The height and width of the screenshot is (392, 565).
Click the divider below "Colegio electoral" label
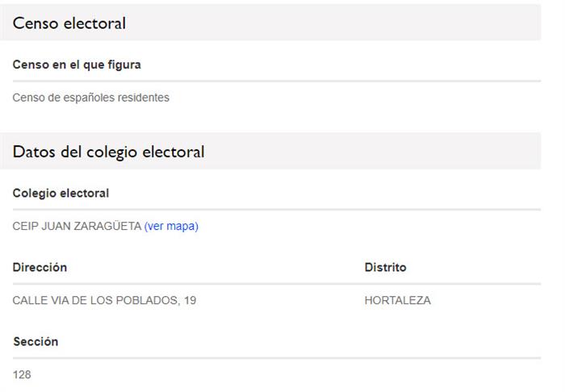276,210
